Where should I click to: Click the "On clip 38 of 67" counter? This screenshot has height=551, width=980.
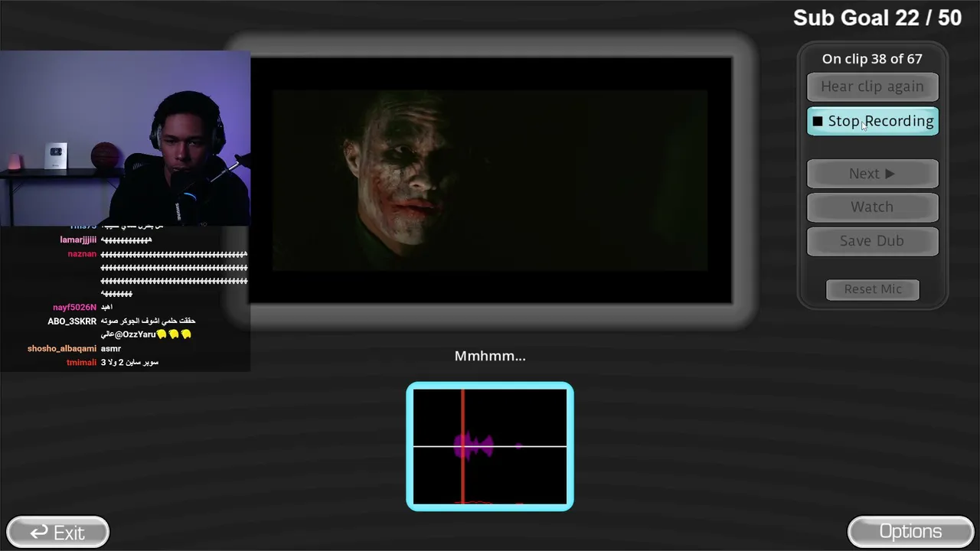click(x=872, y=59)
